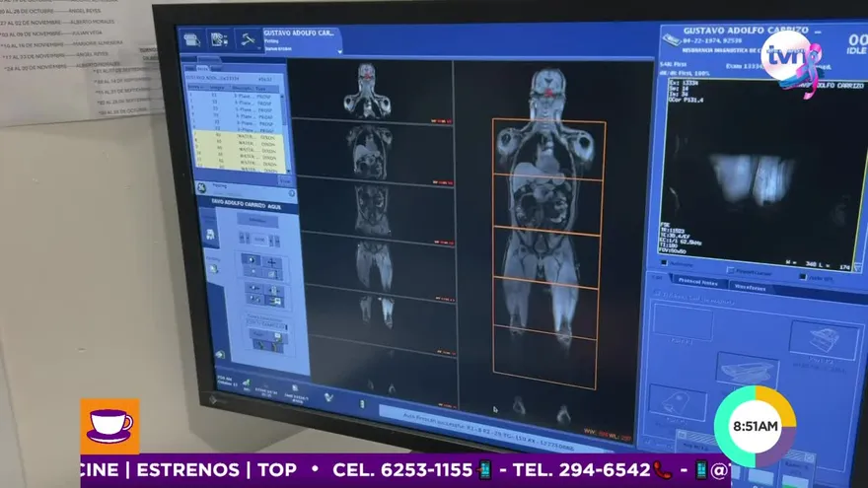The image size is (868, 488).
Task: Open the wrench and hammer tools icon
Action: click(x=247, y=39)
